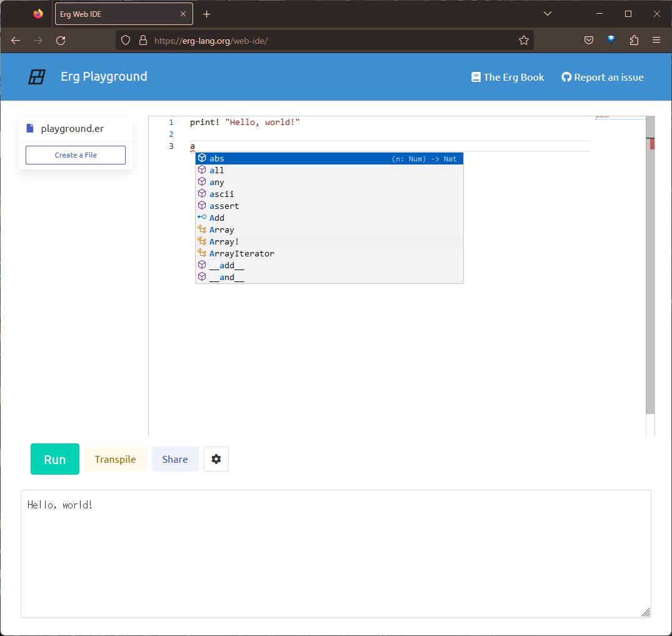Screen dimensions: 672x636
Task: Click the Erg logo icon in header
Action: point(37,77)
